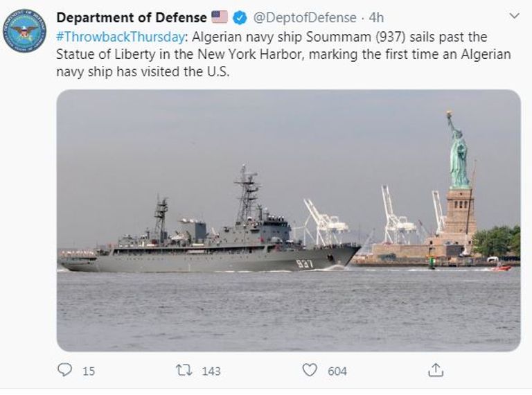Click the reply count 15

[x=89, y=371]
